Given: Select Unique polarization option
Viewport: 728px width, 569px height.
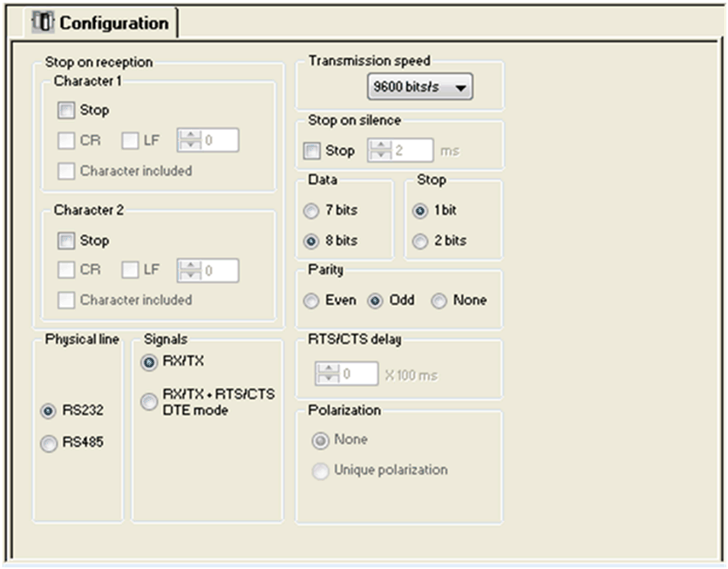Looking at the screenshot, I should pyautogui.click(x=320, y=471).
